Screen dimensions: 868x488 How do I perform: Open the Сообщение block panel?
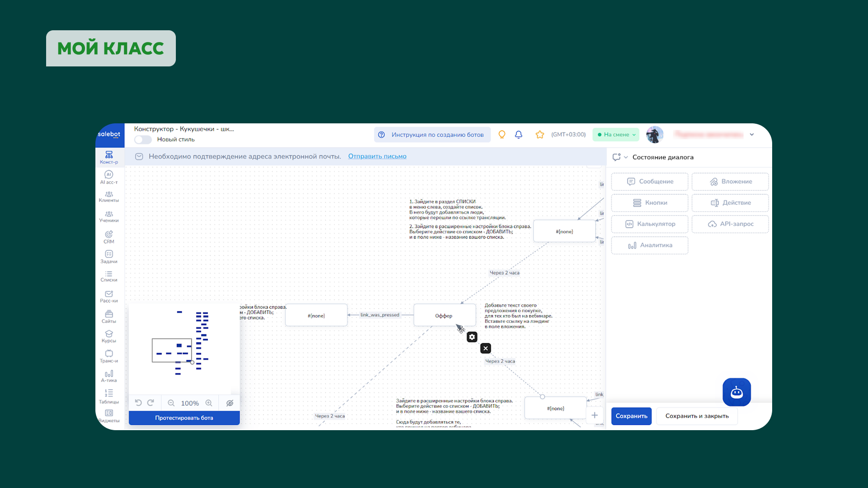pos(649,181)
